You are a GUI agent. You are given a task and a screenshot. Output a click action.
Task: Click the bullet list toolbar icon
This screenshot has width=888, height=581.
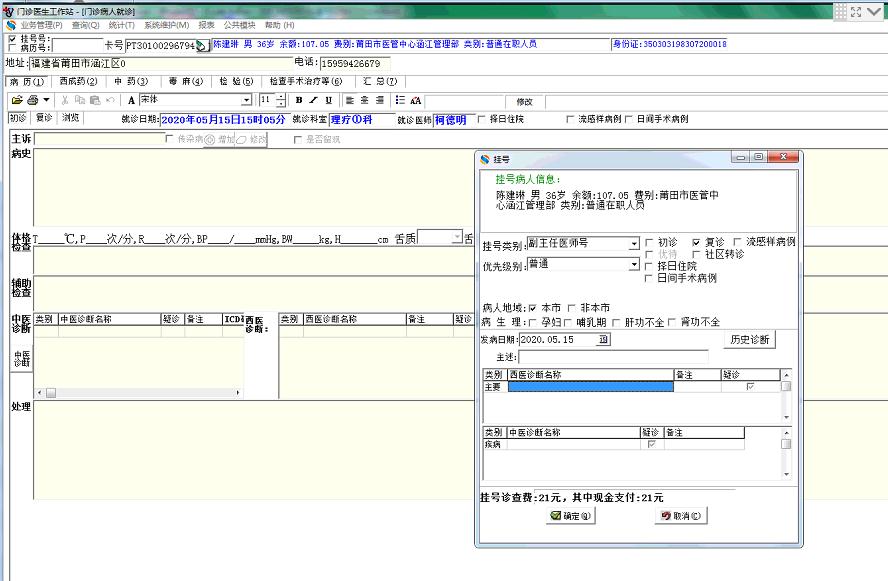400,100
